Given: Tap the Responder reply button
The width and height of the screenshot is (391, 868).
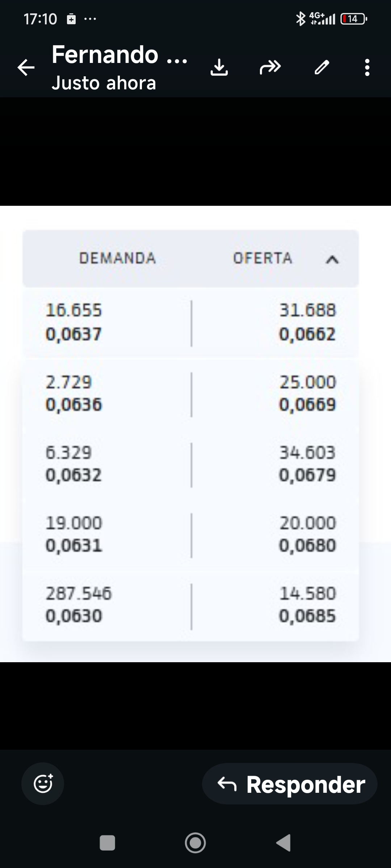Looking at the screenshot, I should click(x=290, y=784).
